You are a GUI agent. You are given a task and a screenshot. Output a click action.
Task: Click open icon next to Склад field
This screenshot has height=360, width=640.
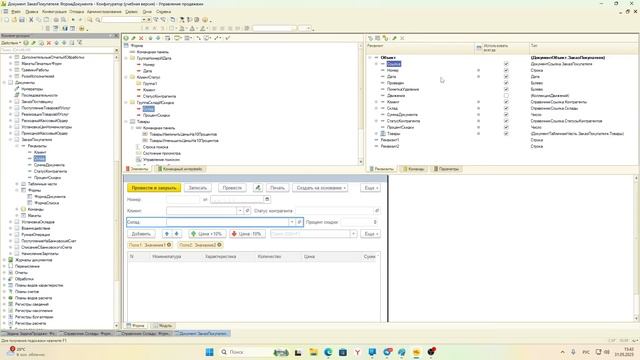click(299, 222)
